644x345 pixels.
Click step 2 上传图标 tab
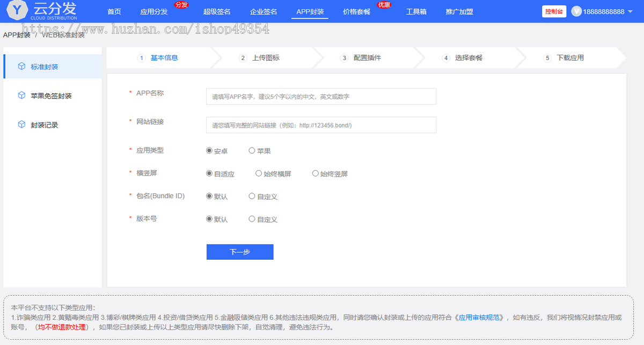click(x=260, y=58)
